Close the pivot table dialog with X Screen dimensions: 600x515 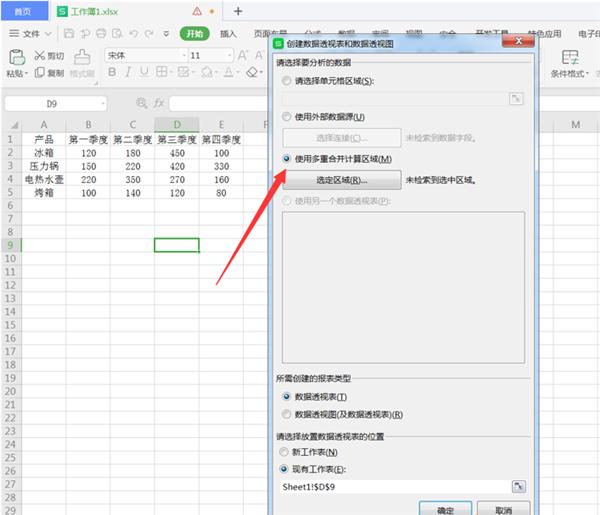(x=518, y=41)
